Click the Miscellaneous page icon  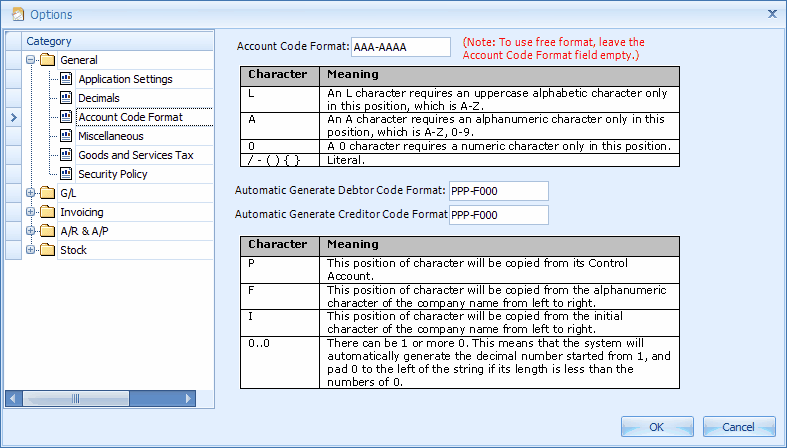66,136
